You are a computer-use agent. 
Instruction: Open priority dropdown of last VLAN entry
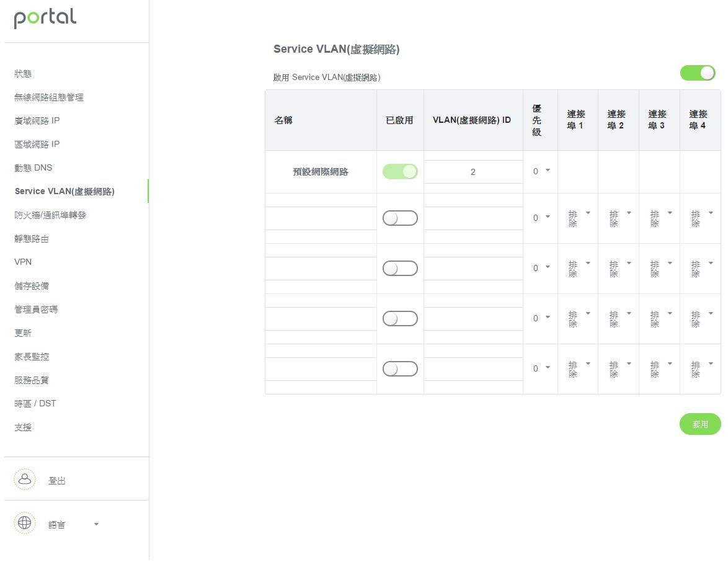[x=541, y=368]
